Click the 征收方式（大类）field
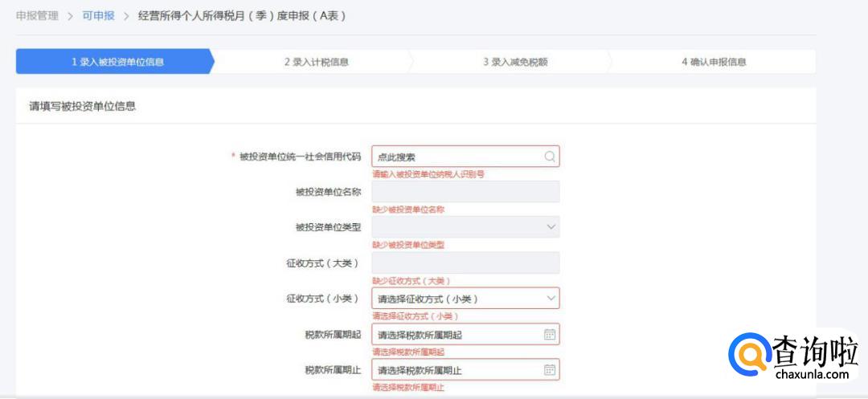 pos(465,263)
